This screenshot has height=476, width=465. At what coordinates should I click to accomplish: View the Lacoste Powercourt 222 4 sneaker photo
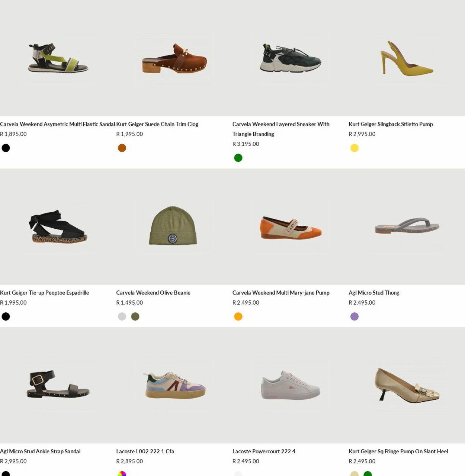tap(291, 385)
